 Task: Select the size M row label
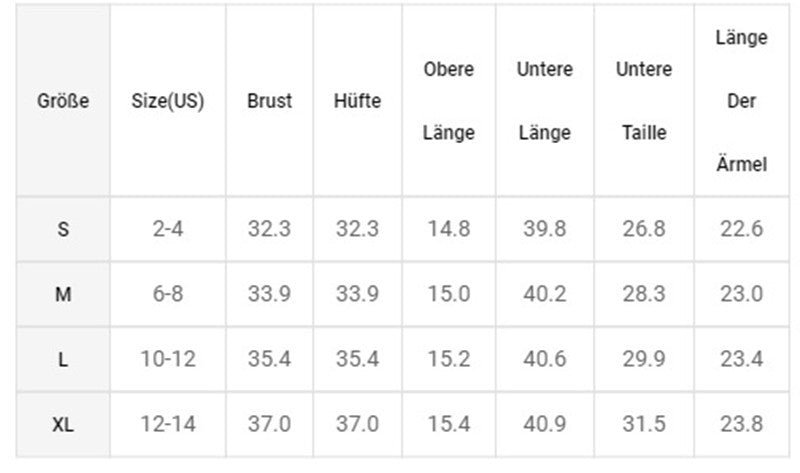(x=63, y=294)
